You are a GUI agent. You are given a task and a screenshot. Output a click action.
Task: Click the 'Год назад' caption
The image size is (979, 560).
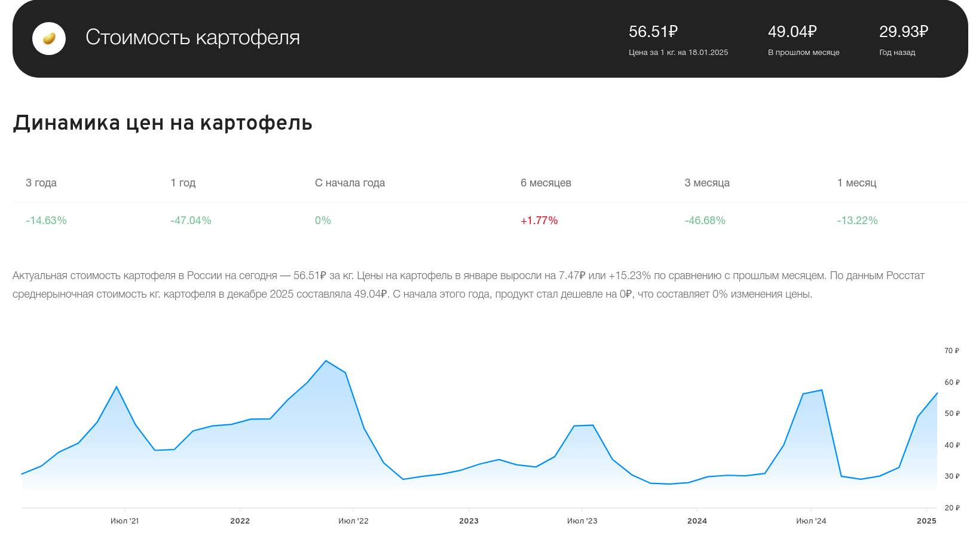coord(897,53)
